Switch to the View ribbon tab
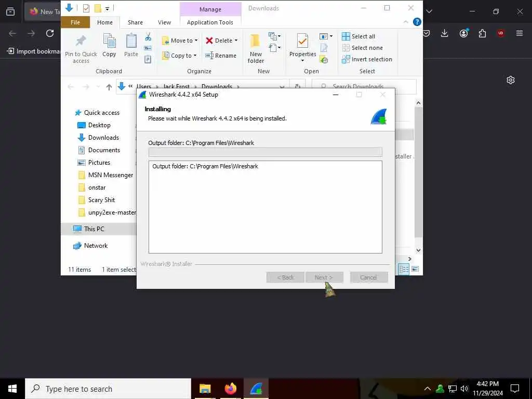Viewport: 532px width, 399px height. tap(164, 22)
